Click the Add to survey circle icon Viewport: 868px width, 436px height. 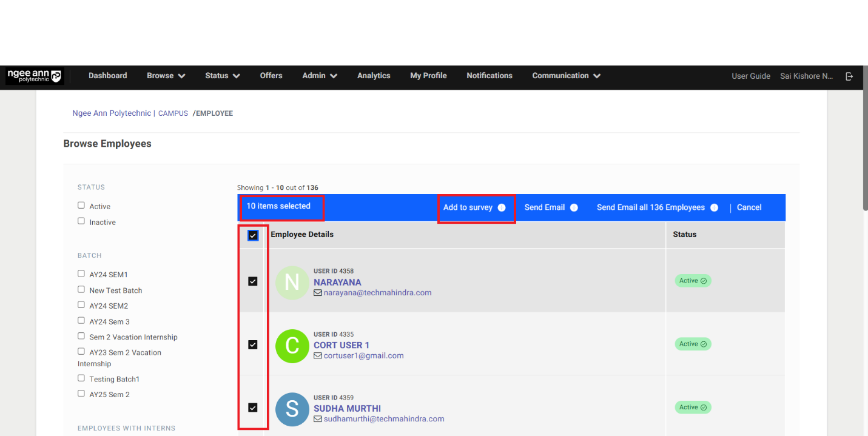click(x=502, y=207)
